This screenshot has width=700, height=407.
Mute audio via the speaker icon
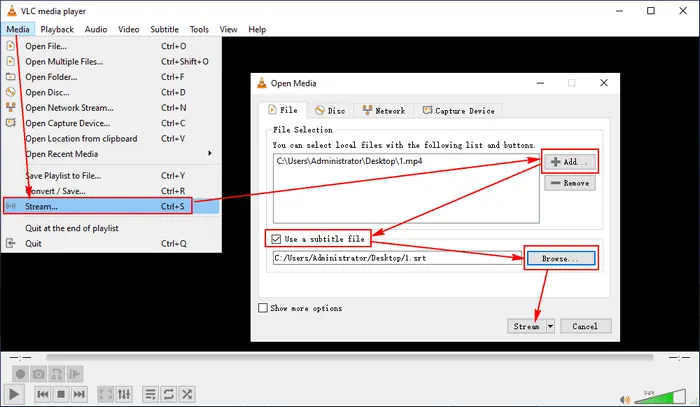[625, 399]
